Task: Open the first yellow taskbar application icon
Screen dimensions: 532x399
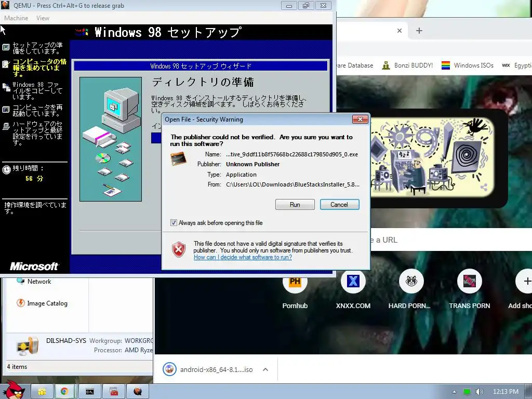Action: pos(42,392)
